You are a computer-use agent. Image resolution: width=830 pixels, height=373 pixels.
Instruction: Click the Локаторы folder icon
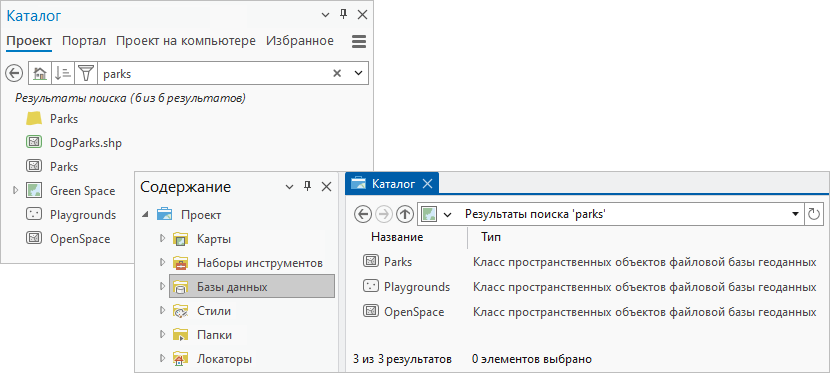coord(181,359)
